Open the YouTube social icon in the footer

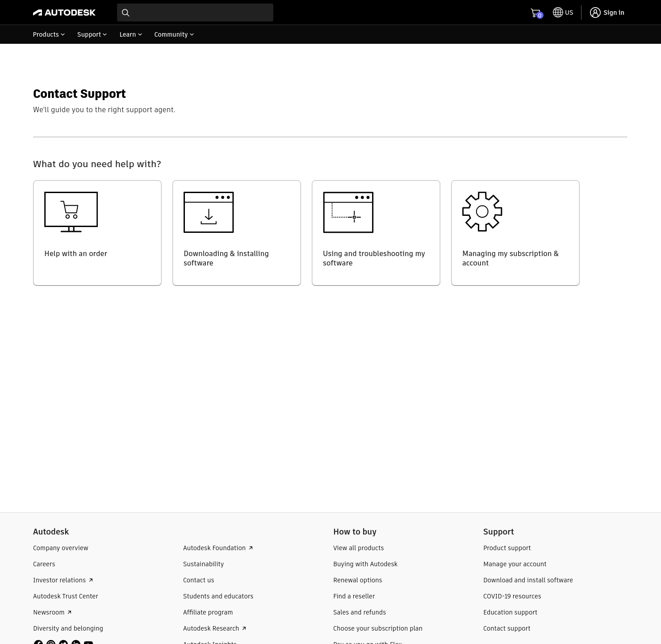coord(88,642)
